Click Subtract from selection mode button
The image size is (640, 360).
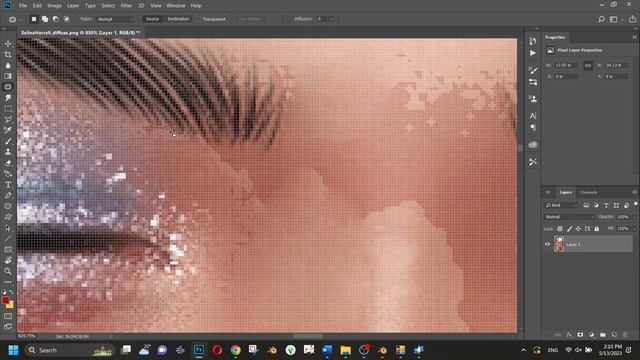[56, 19]
